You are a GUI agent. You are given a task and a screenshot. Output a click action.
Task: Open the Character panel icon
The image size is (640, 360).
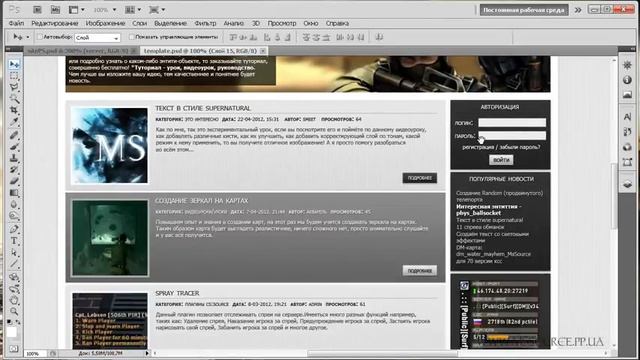pyautogui.click(x=627, y=117)
